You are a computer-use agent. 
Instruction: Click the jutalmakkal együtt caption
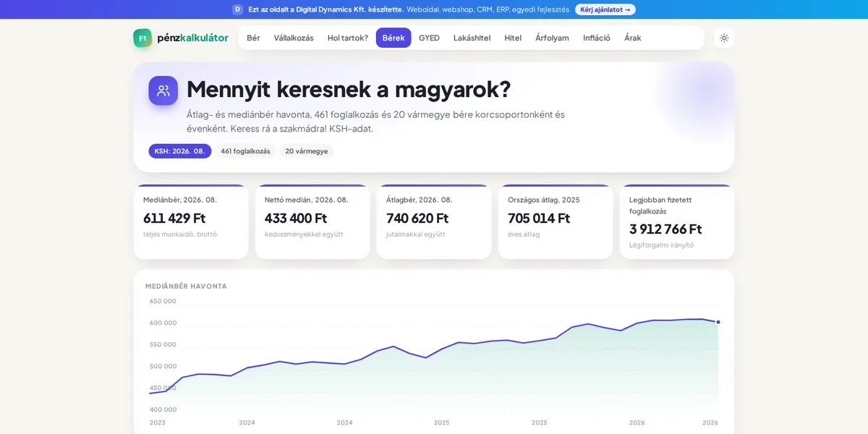[x=416, y=234]
